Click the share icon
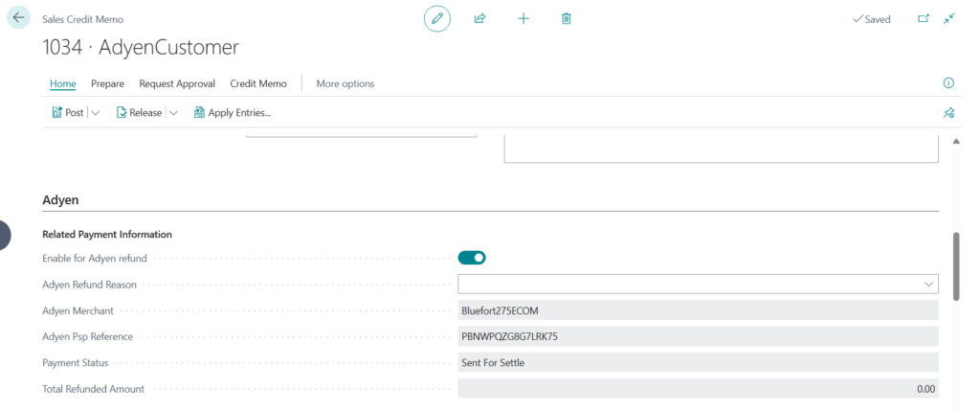 [480, 18]
